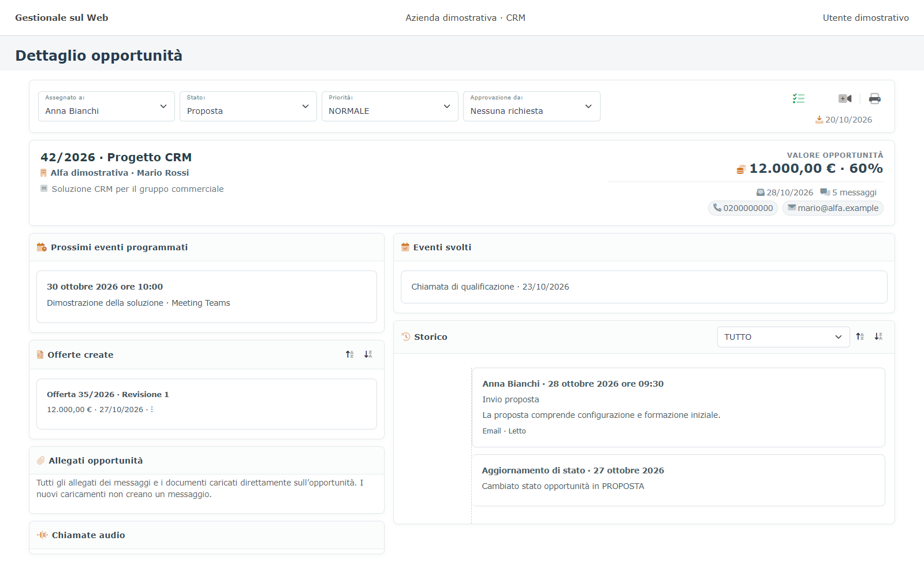Image resolution: width=924 pixels, height=578 pixels.
Task: Email mario@alfa.example
Action: tap(833, 208)
